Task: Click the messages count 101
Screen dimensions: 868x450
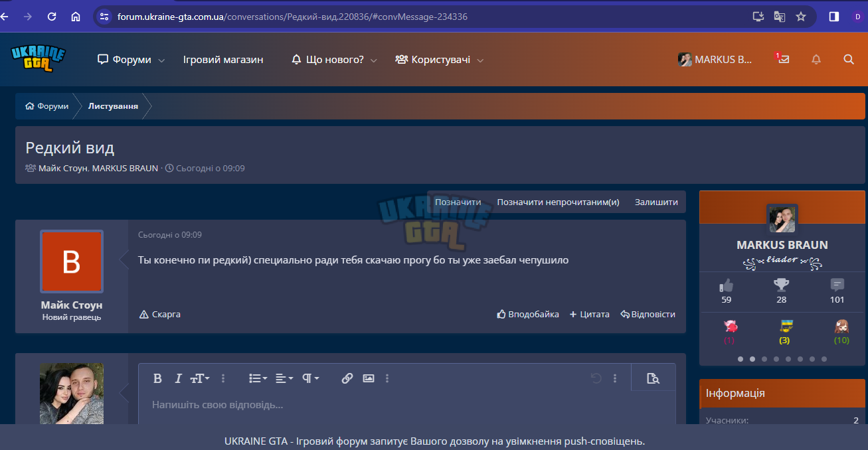Action: 837,299
